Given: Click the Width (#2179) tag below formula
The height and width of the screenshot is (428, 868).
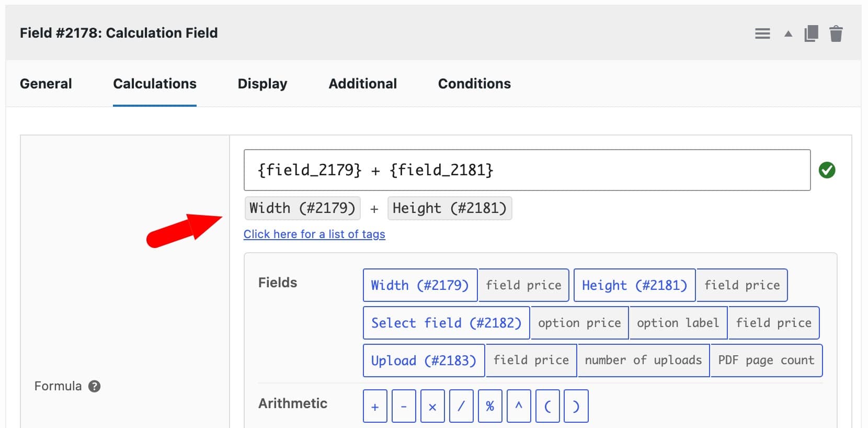Looking at the screenshot, I should [302, 208].
